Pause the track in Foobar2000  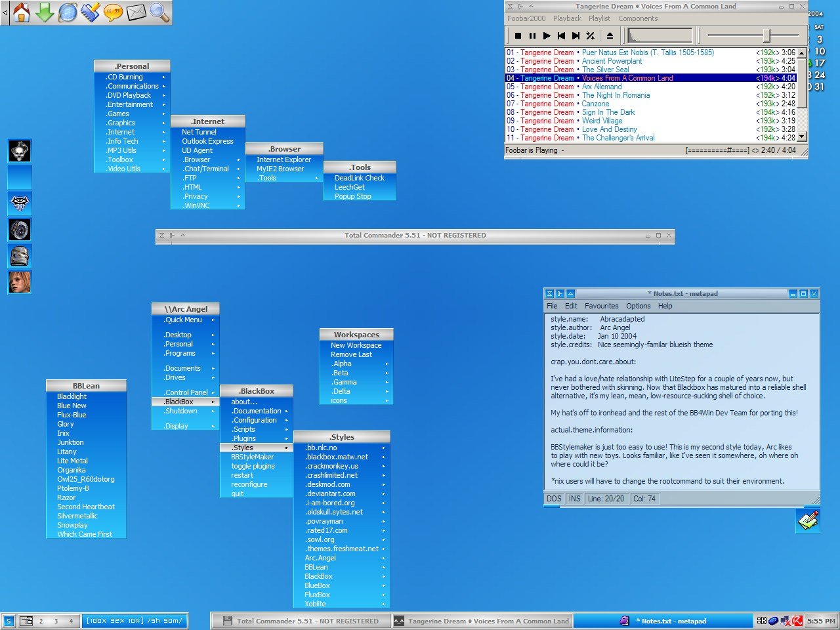[x=532, y=35]
